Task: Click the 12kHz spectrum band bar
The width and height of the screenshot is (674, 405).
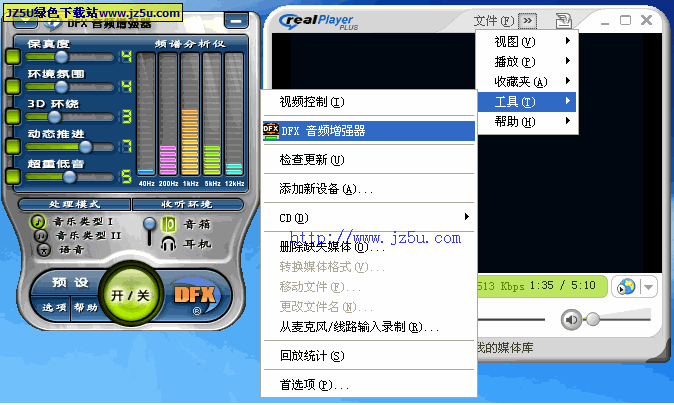Action: pyautogui.click(x=234, y=114)
